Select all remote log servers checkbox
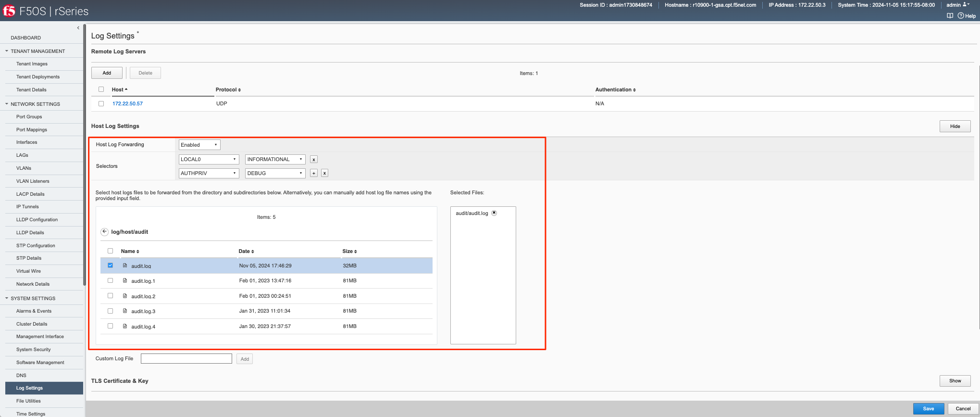The image size is (980, 417). 101,89
